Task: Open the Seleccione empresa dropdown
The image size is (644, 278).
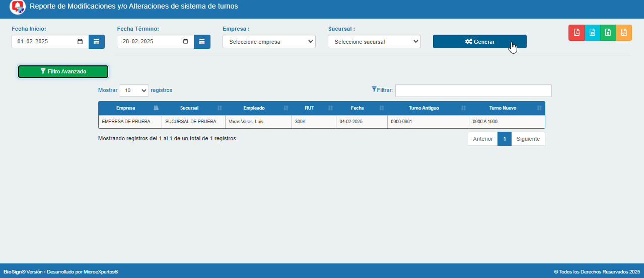Action: [x=269, y=42]
